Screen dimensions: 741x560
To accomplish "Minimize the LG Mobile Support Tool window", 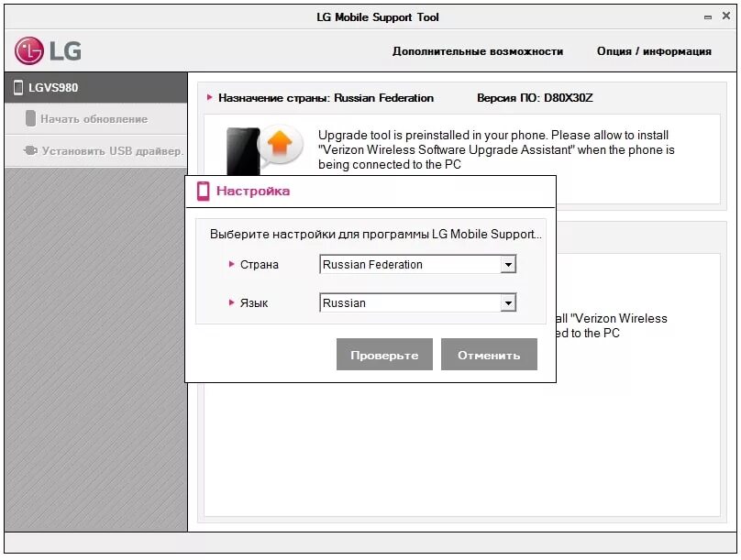I will [707, 17].
